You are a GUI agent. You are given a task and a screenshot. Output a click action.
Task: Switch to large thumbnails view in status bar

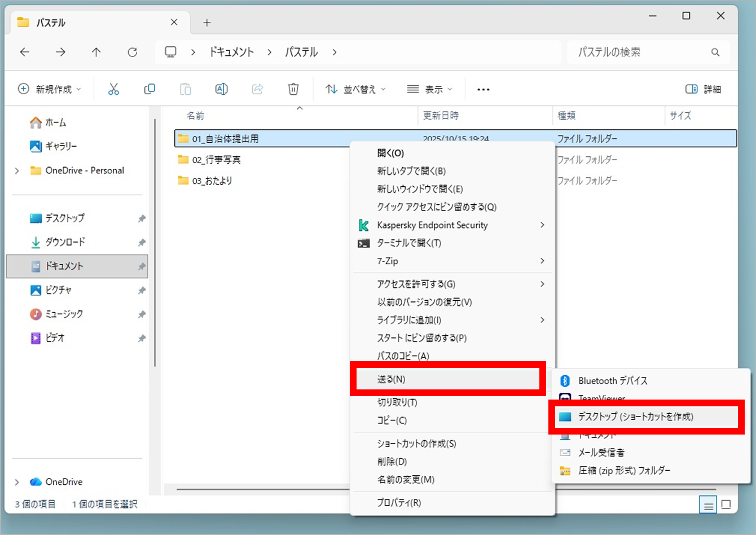pos(726,505)
